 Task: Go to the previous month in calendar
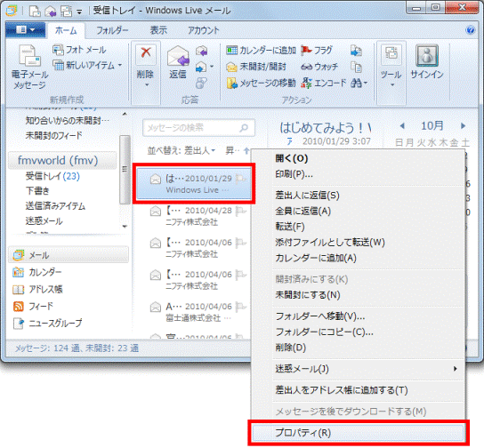pyautogui.click(x=402, y=126)
